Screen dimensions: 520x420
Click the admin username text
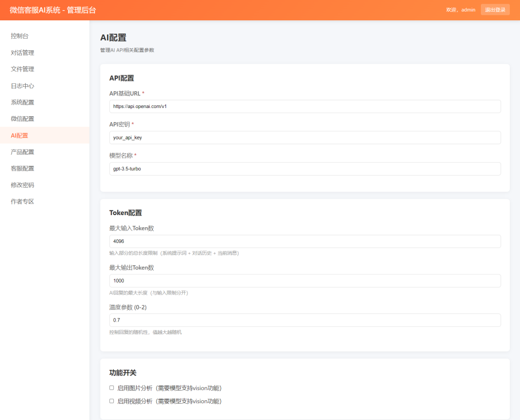point(468,10)
